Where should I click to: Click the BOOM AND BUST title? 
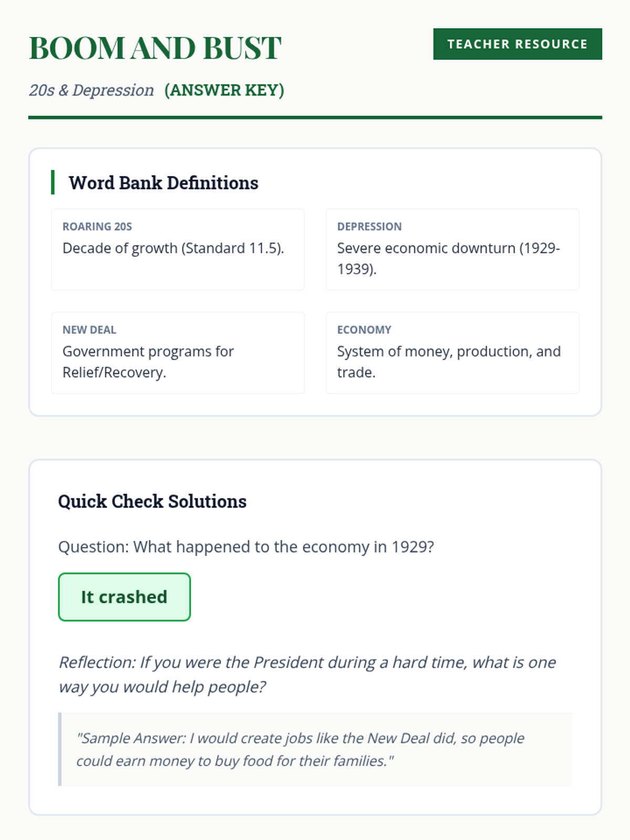(x=155, y=48)
